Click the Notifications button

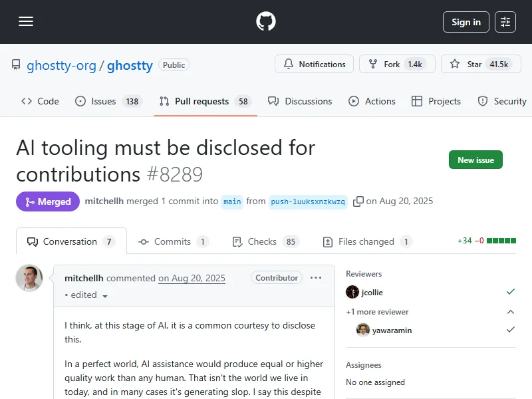[x=315, y=65]
